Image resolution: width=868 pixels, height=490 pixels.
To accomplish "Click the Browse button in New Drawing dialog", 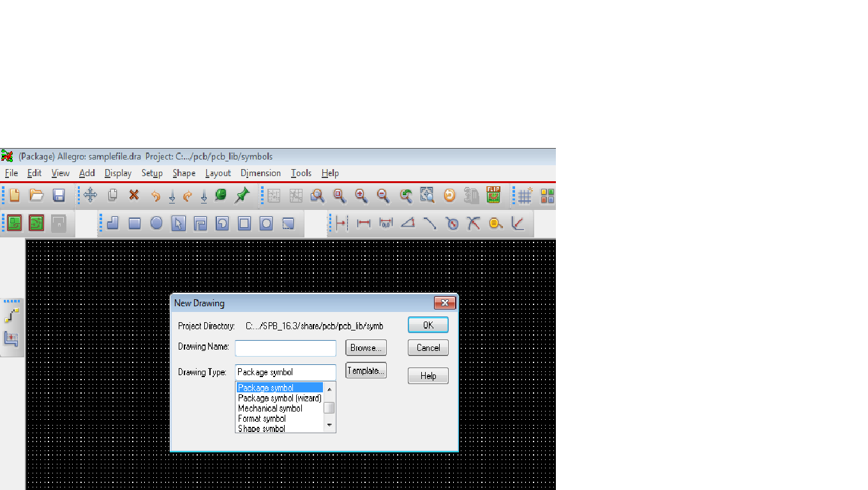I will tap(365, 348).
